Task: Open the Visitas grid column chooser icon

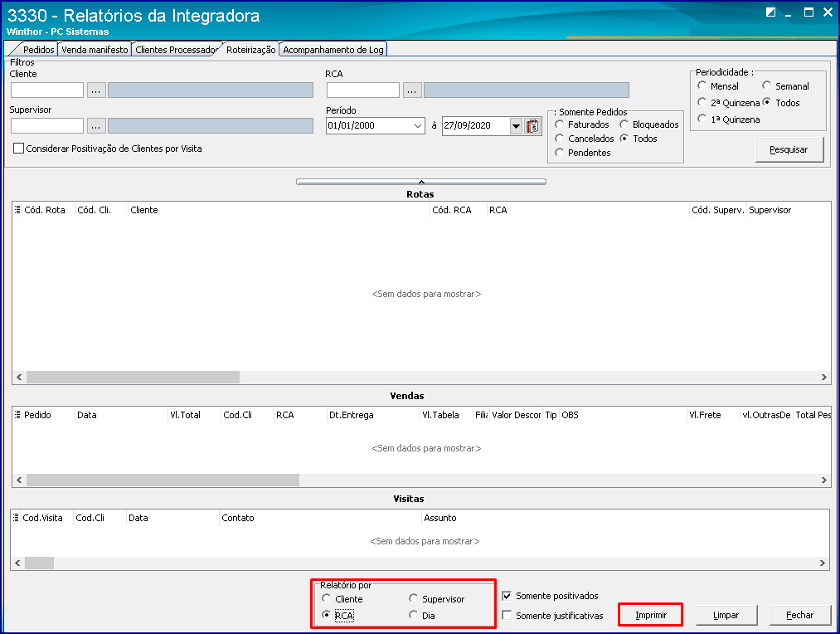Action: pos(16,517)
